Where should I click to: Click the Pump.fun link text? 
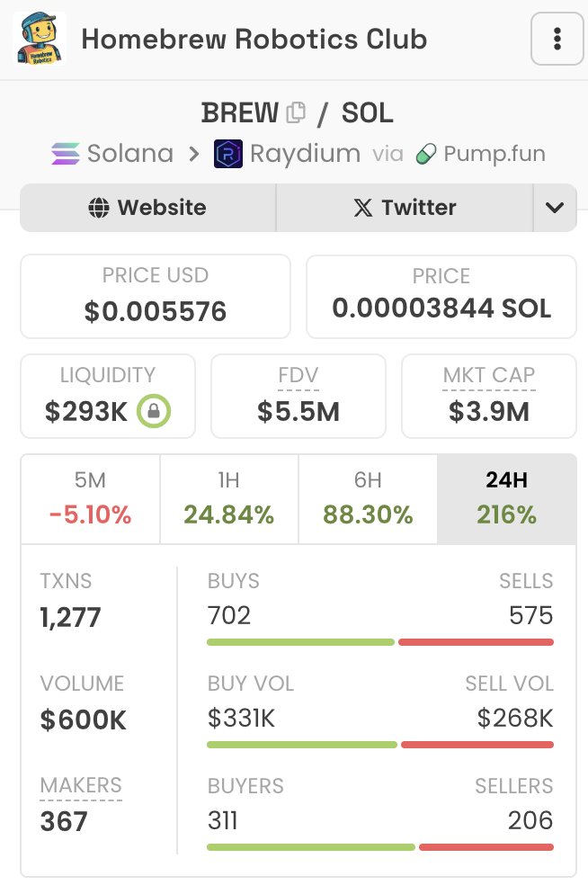point(494,154)
